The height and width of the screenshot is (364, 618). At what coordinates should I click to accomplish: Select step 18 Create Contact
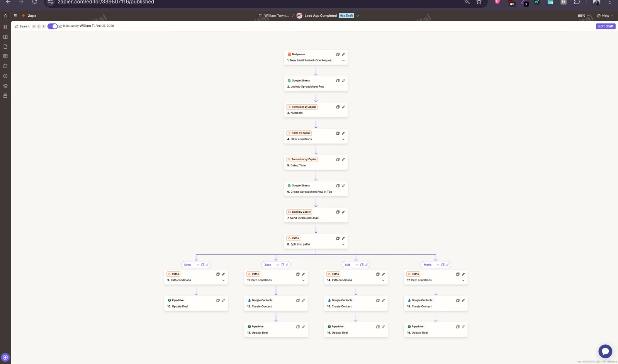click(436, 303)
